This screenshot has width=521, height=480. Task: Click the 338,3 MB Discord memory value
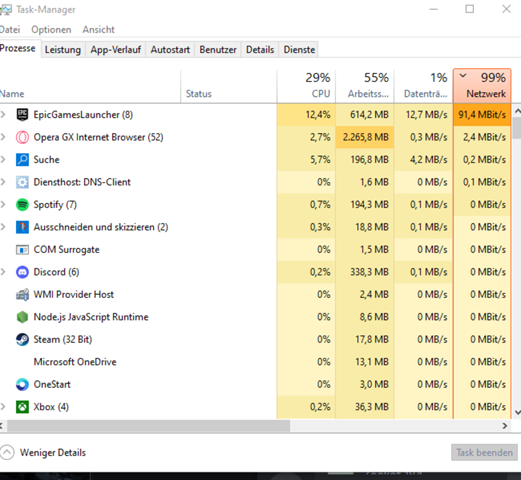pos(369,272)
